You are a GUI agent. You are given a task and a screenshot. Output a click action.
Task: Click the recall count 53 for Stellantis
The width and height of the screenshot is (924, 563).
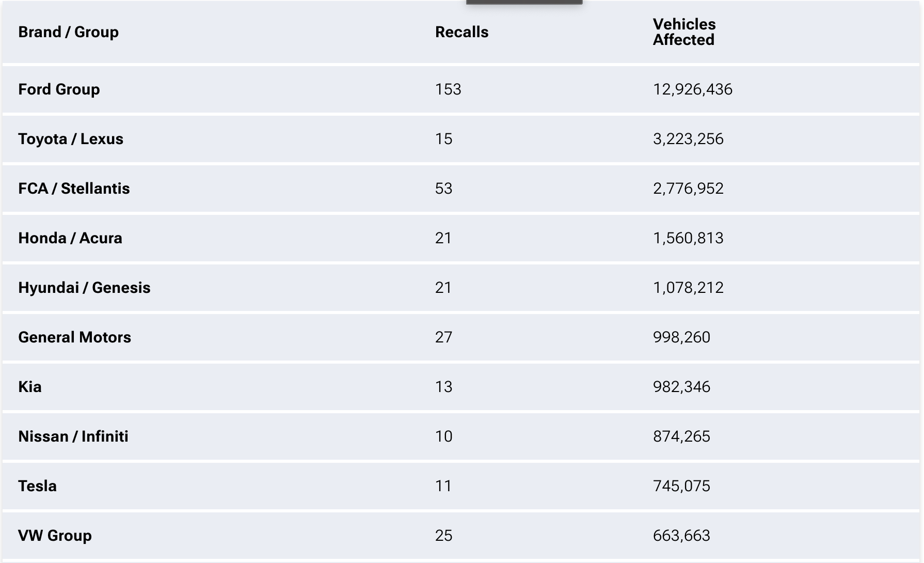pyautogui.click(x=443, y=189)
